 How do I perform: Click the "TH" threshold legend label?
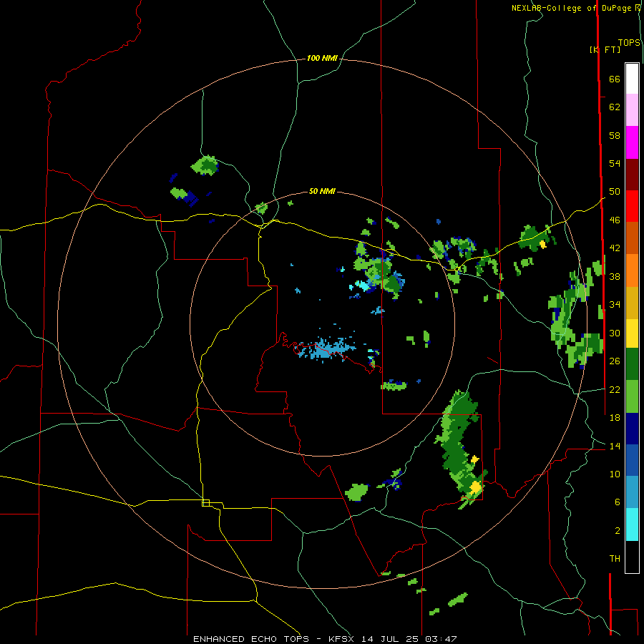tap(615, 559)
